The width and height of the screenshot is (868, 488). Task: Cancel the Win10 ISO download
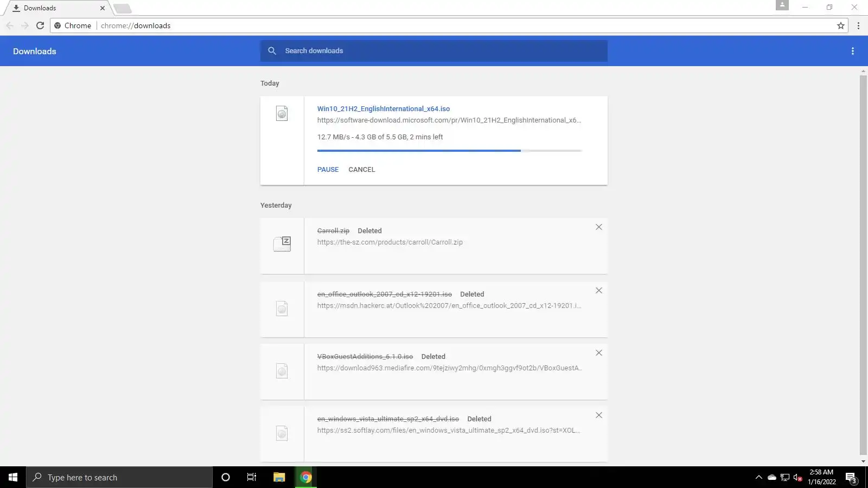(362, 170)
